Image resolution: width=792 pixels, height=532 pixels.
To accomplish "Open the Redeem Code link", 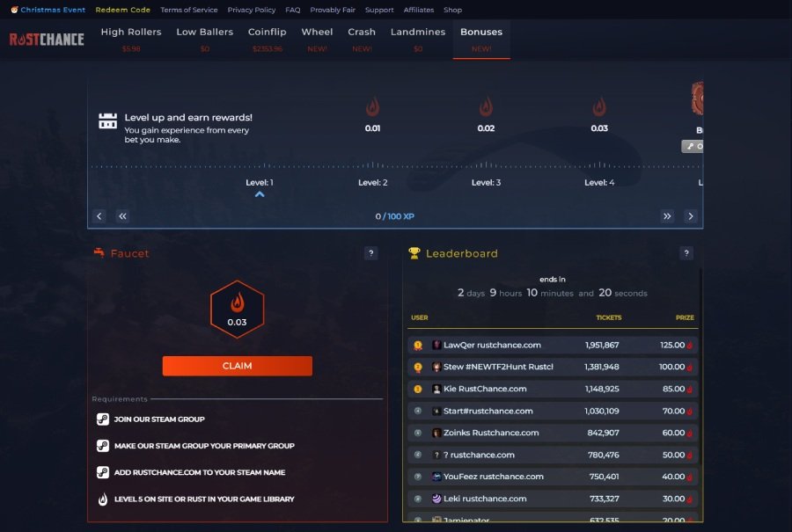I will [x=122, y=10].
